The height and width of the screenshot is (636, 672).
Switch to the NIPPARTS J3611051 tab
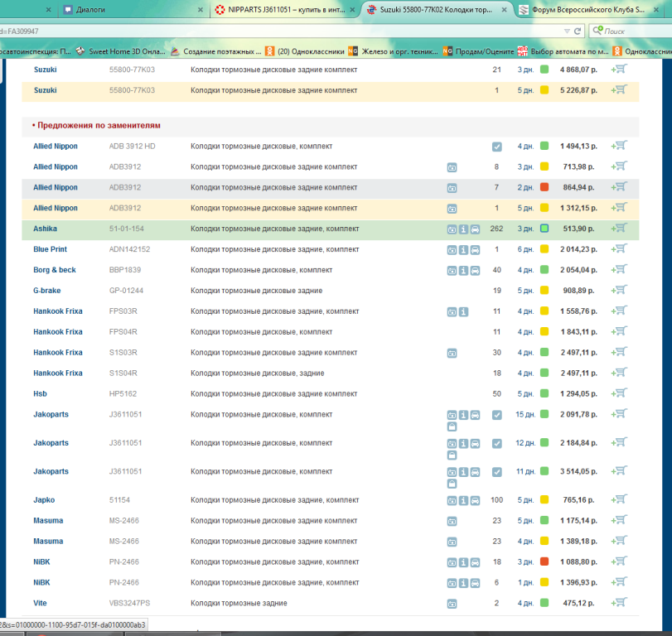click(285, 9)
